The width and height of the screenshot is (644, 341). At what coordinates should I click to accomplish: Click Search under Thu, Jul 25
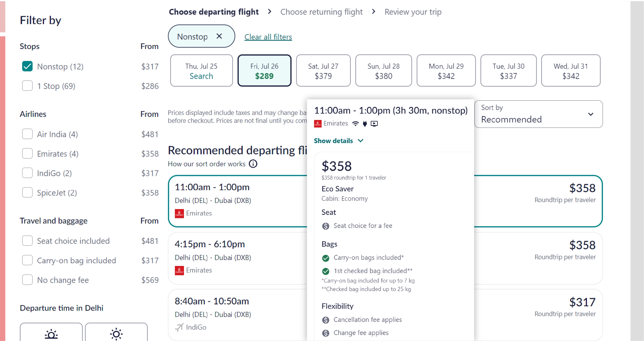pyautogui.click(x=201, y=76)
